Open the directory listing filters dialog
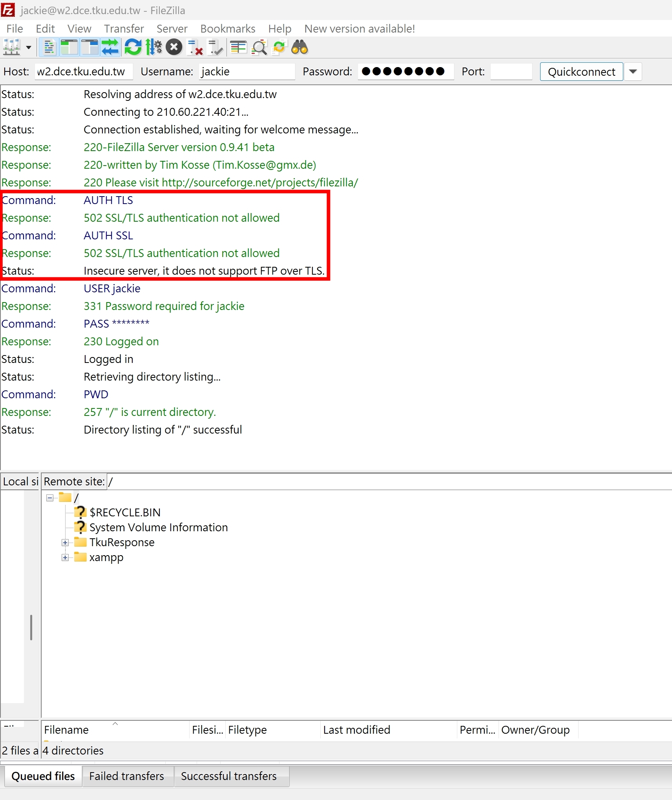The width and height of the screenshot is (672, 800). 238,48
